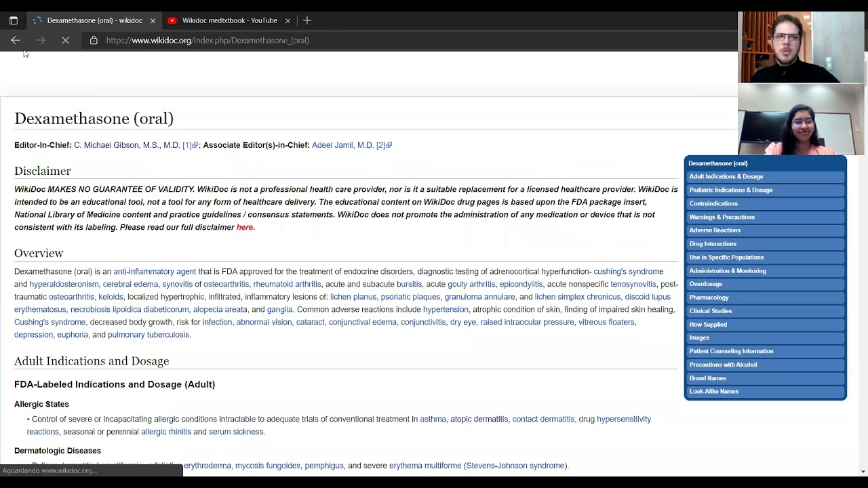Viewport: 868px width, 488px height.
Task: Jump to Pharmacology in sidebar
Action: point(765,298)
